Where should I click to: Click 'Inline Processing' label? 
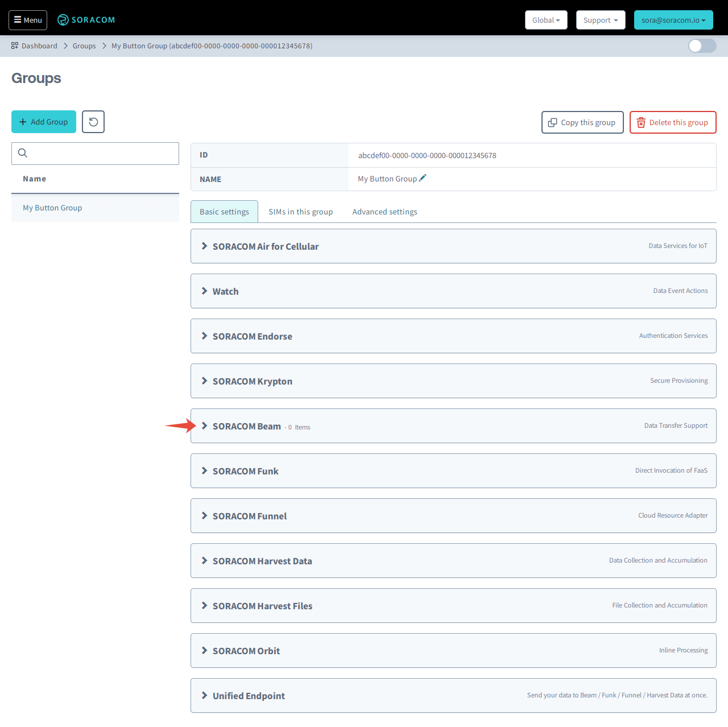683,650
